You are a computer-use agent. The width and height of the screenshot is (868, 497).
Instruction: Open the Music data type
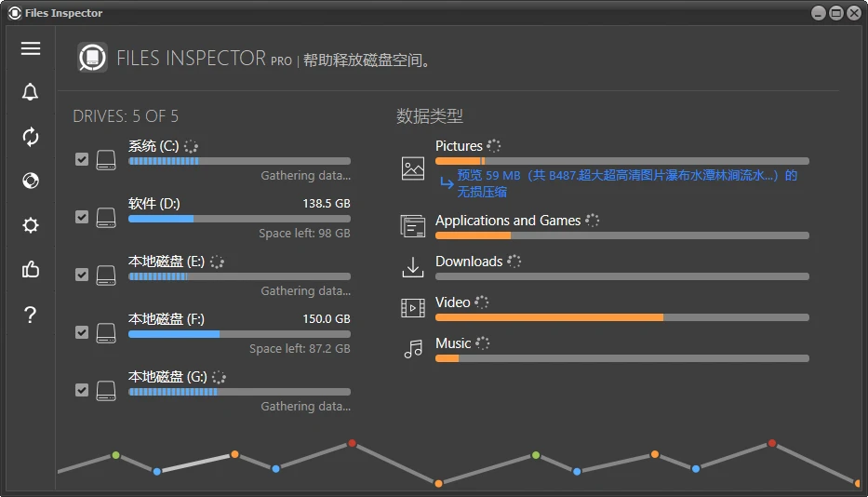click(453, 343)
